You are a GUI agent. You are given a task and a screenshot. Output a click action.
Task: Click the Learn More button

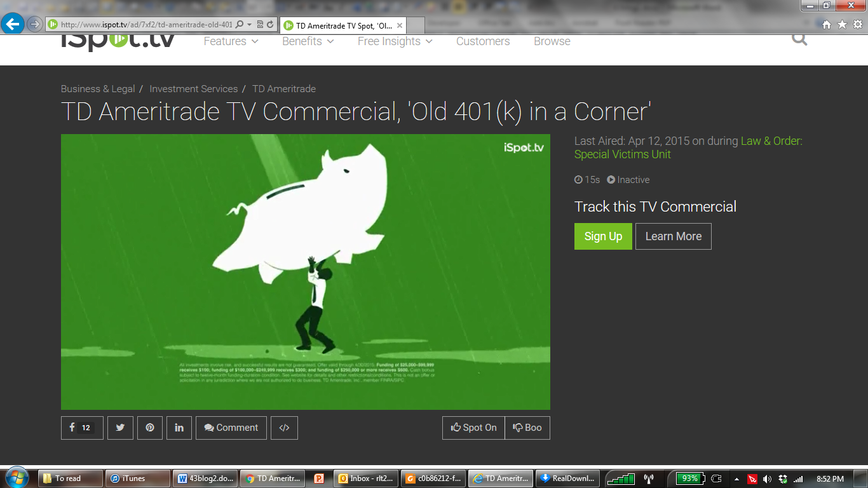pos(674,236)
